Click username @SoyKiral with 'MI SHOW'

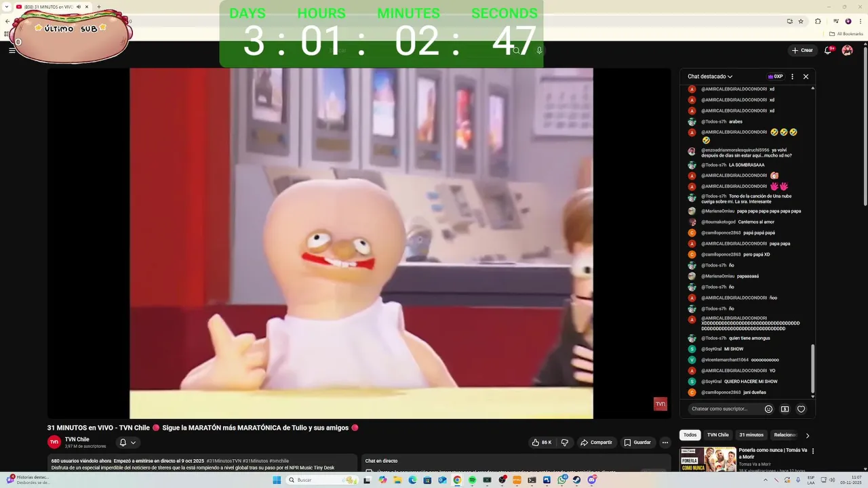(x=711, y=349)
